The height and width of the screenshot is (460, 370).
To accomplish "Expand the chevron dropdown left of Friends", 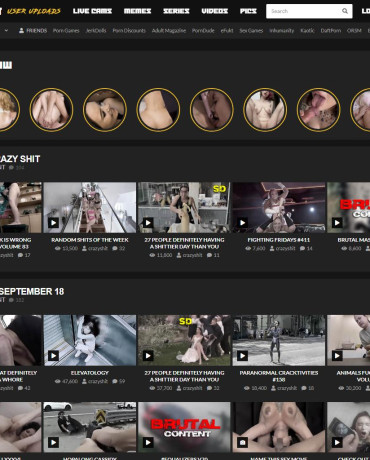I will pyautogui.click(x=6, y=30).
